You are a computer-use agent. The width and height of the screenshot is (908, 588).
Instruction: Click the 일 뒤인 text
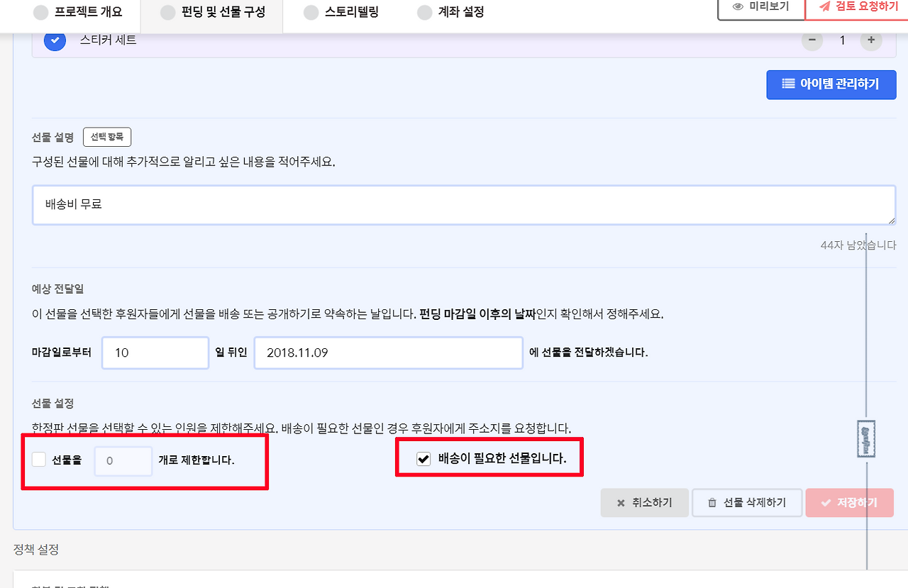tap(231, 353)
